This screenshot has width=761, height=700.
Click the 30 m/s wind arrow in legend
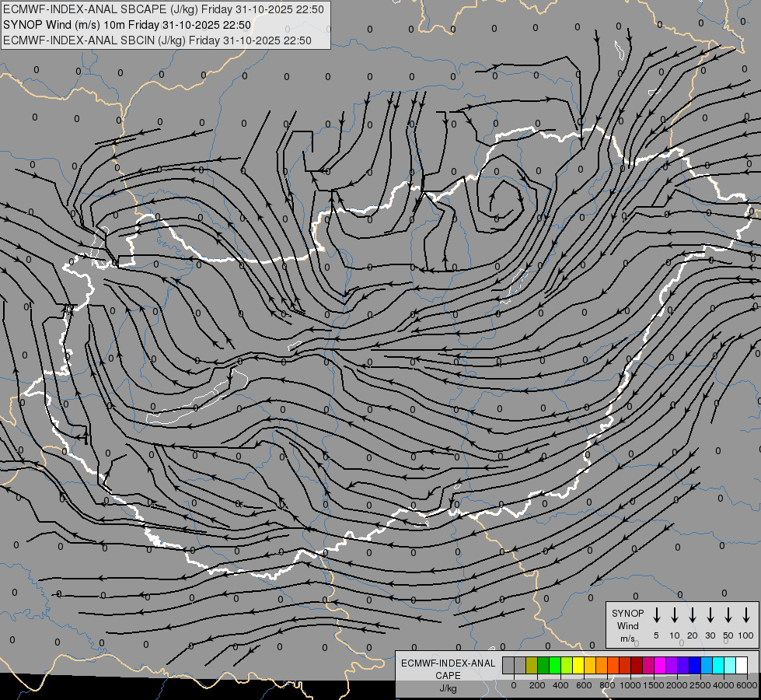(710, 615)
